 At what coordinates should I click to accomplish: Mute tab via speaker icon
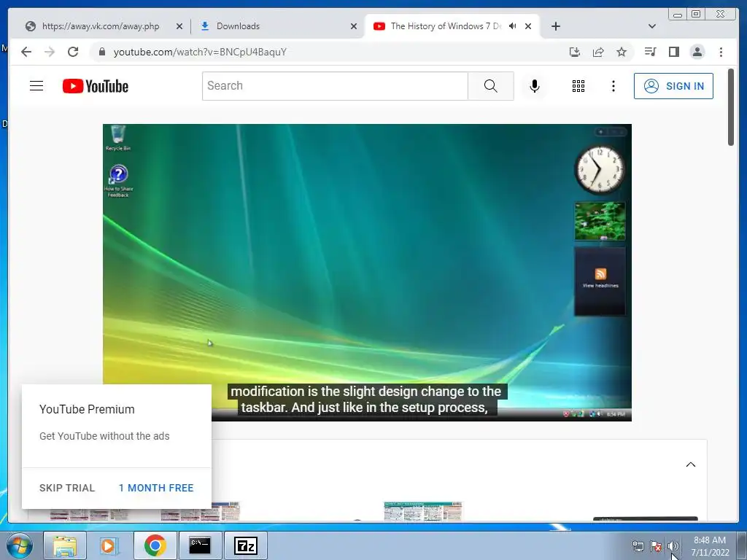click(x=512, y=26)
